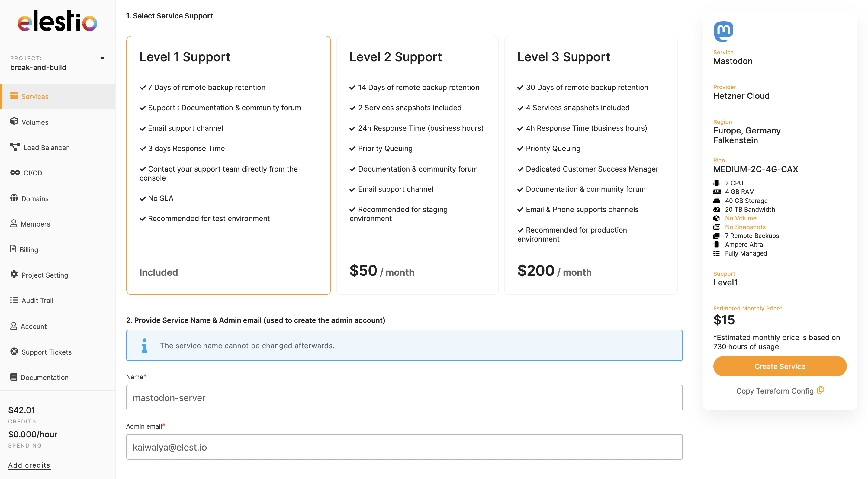This screenshot has height=479, width=868.
Task: Follow the Add credits link
Action: coord(29,465)
